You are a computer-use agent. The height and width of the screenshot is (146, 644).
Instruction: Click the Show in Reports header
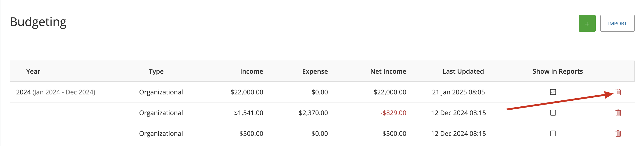557,71
